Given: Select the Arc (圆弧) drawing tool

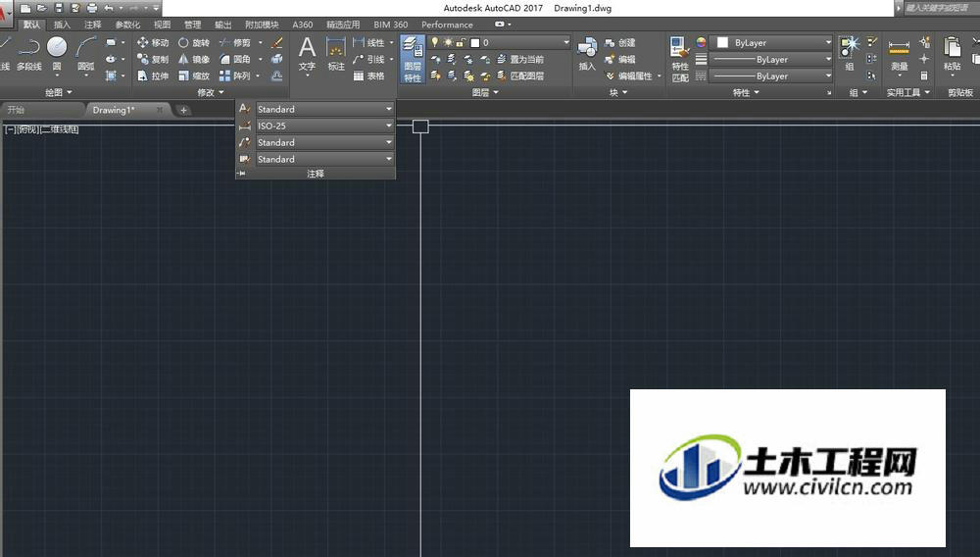Looking at the screenshot, I should click(x=85, y=54).
